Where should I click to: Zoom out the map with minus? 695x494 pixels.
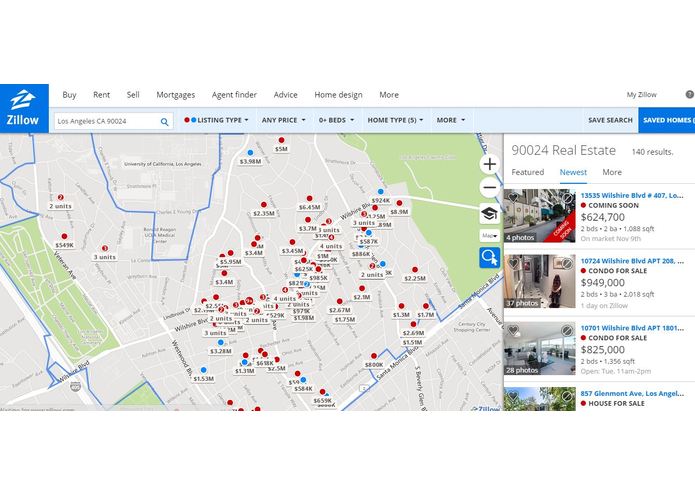(489, 187)
